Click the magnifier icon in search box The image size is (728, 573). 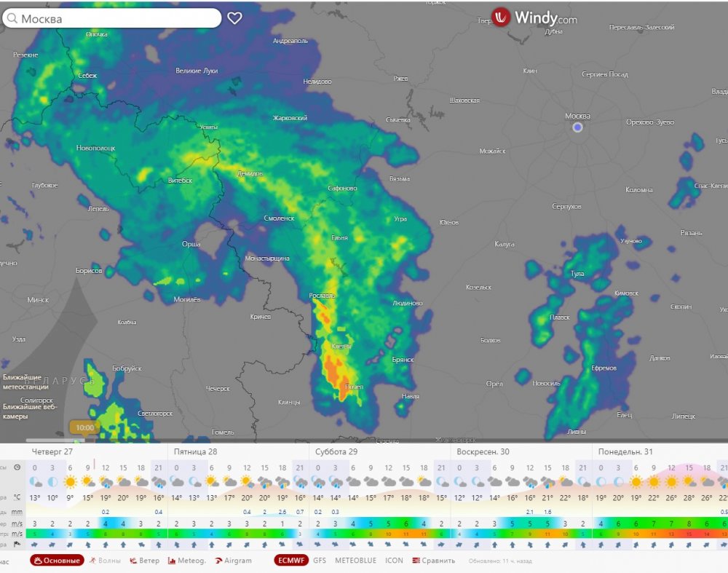[x=12, y=19]
